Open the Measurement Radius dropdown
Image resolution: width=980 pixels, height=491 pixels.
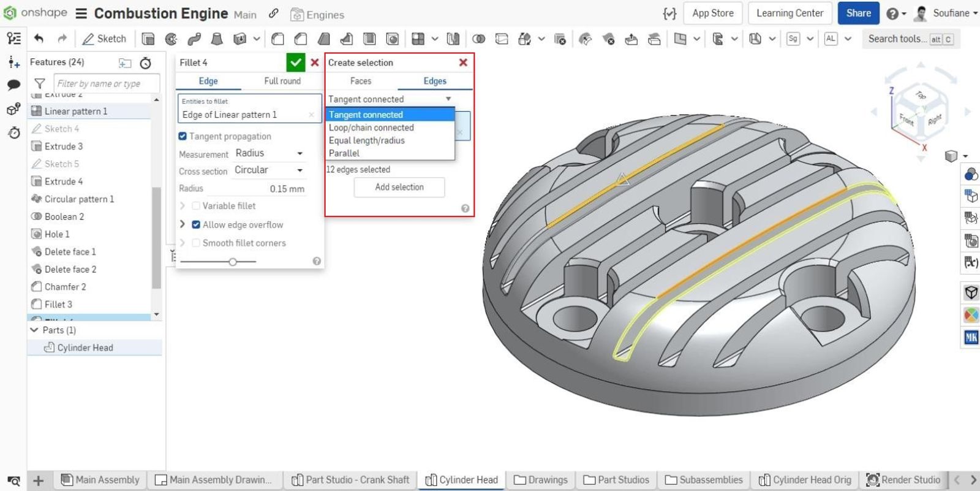tap(269, 153)
